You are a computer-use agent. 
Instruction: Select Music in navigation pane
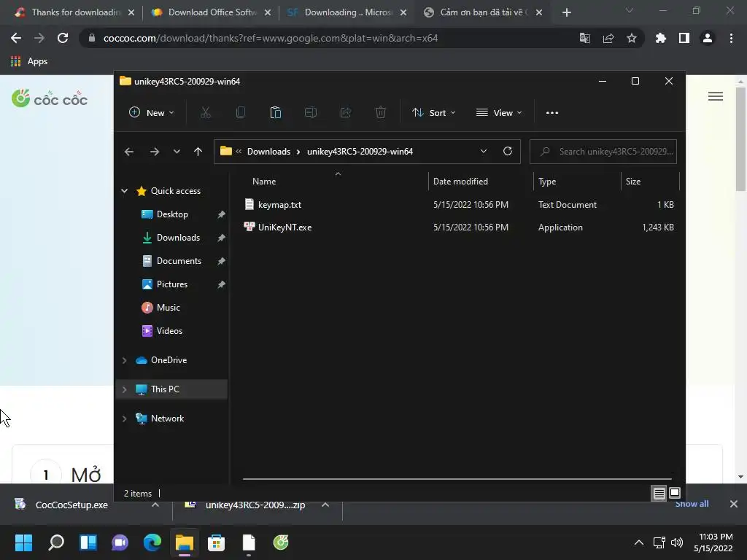(x=169, y=308)
